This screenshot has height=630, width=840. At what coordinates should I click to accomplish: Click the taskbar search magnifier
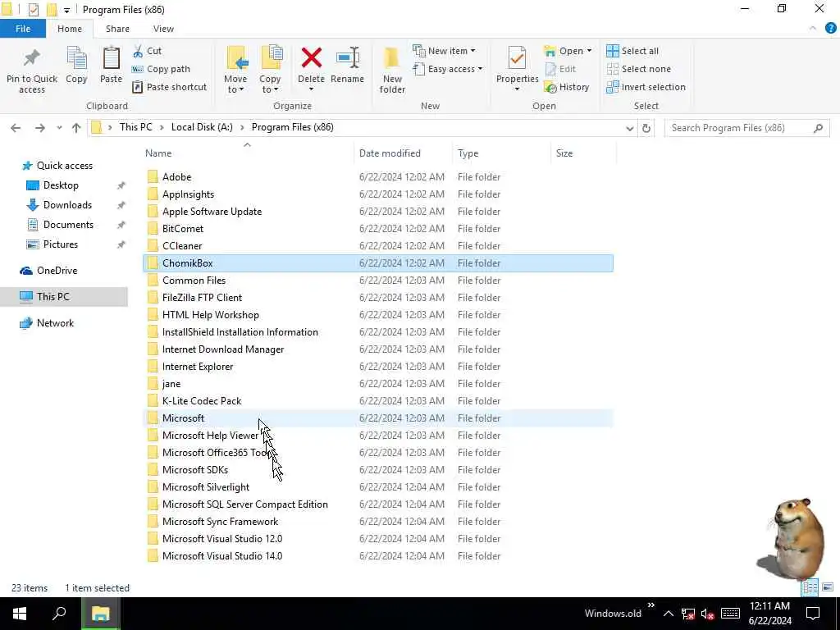point(59,614)
